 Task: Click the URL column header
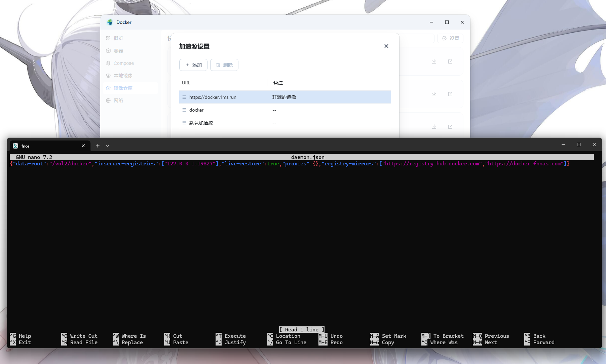point(186,83)
